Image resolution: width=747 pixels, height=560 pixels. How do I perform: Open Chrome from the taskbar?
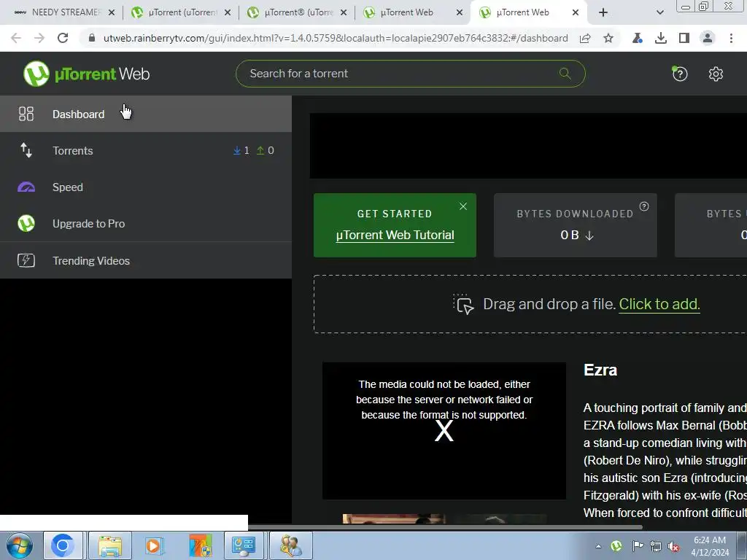[x=63, y=545]
